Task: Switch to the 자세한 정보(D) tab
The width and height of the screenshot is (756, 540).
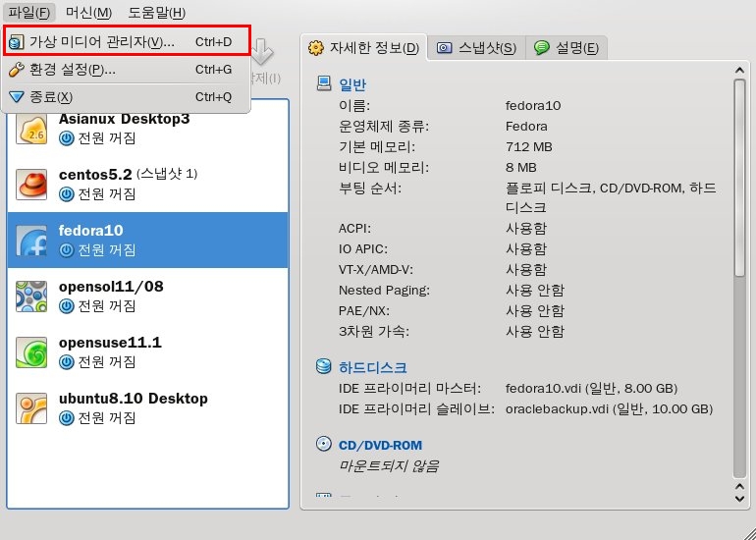Action: [x=364, y=48]
